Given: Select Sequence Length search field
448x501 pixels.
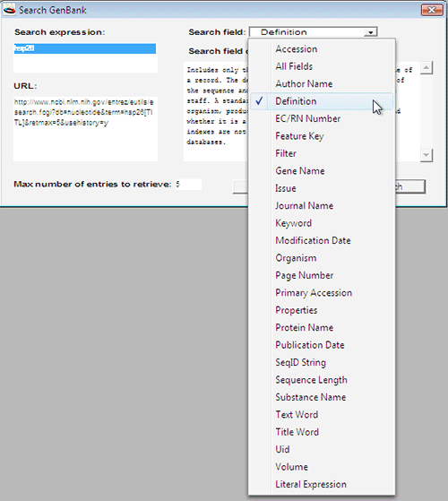Looking at the screenshot, I should [x=322, y=380].
